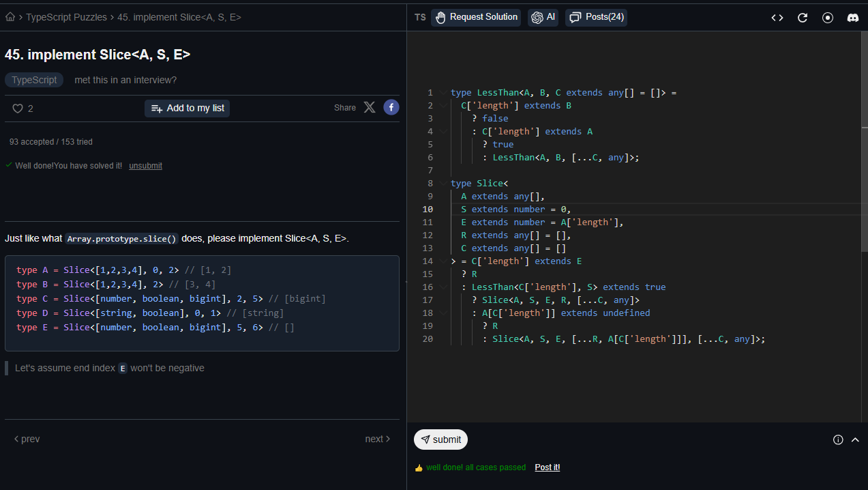Click Request Solution button

pyautogui.click(x=476, y=17)
